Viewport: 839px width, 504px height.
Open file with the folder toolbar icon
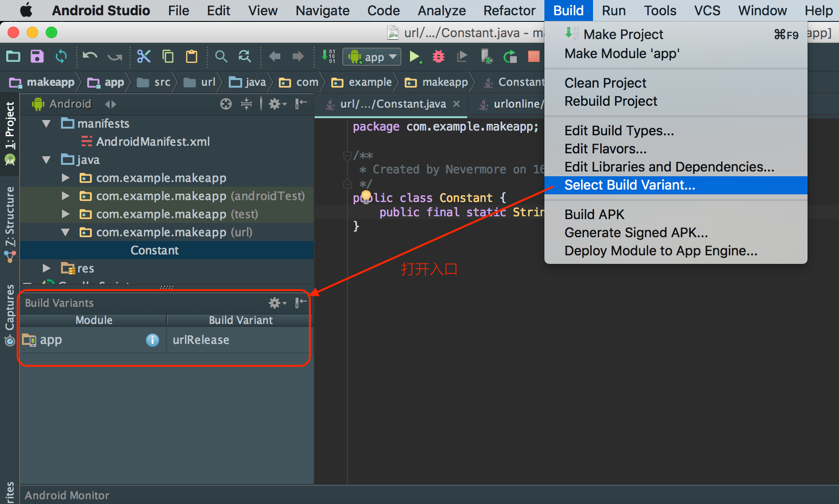click(x=13, y=57)
